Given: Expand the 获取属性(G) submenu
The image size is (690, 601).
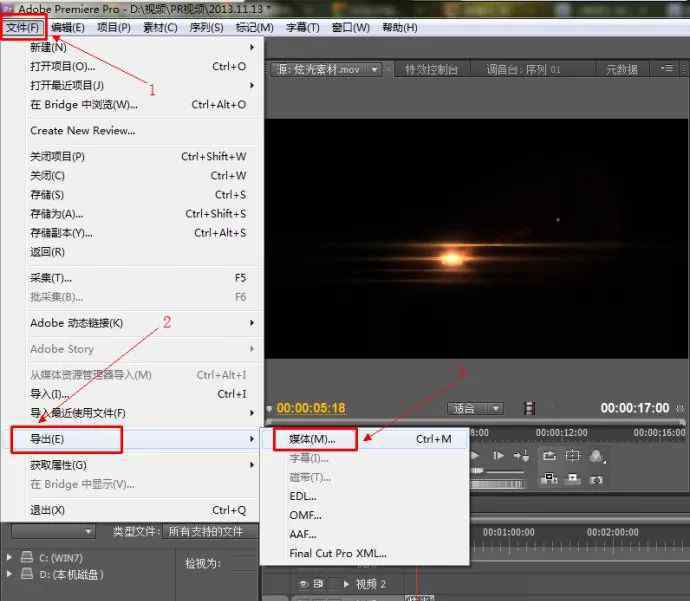Looking at the screenshot, I should pos(142,465).
